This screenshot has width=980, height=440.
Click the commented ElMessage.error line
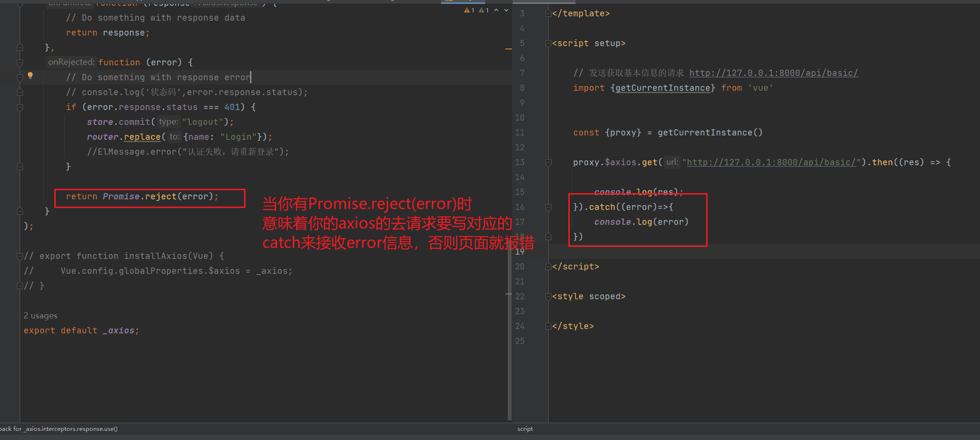(188, 152)
